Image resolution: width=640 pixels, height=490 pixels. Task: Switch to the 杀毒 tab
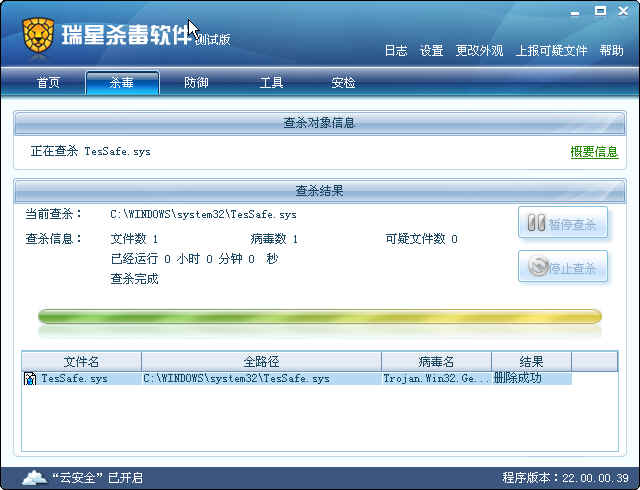[122, 83]
